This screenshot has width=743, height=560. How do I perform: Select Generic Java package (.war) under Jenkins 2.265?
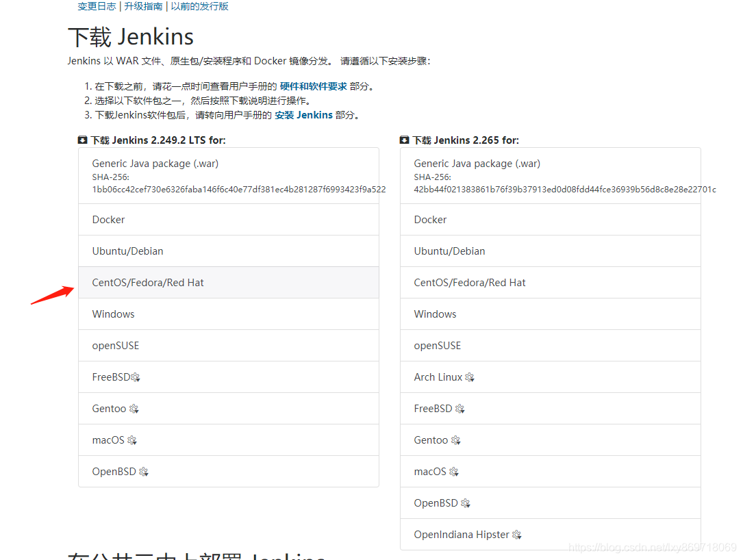[551, 176]
